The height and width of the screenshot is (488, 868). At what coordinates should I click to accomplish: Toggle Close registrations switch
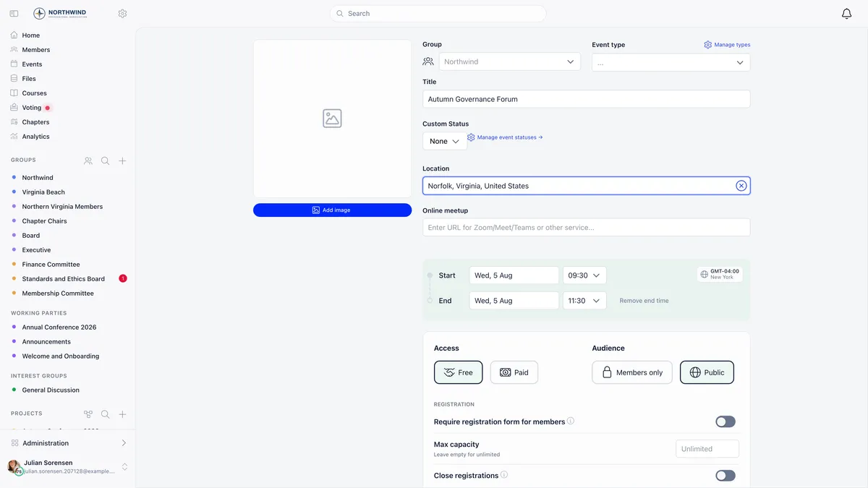(725, 475)
